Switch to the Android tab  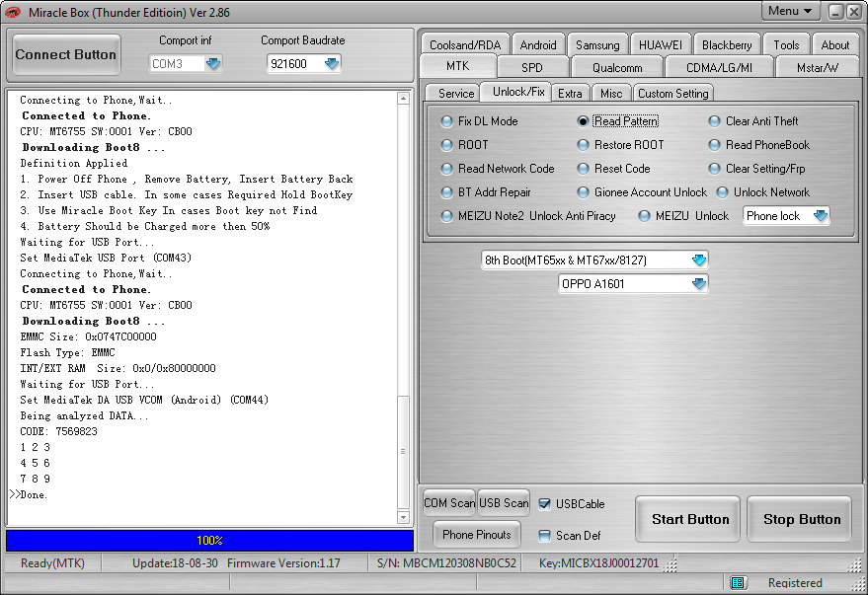537,44
